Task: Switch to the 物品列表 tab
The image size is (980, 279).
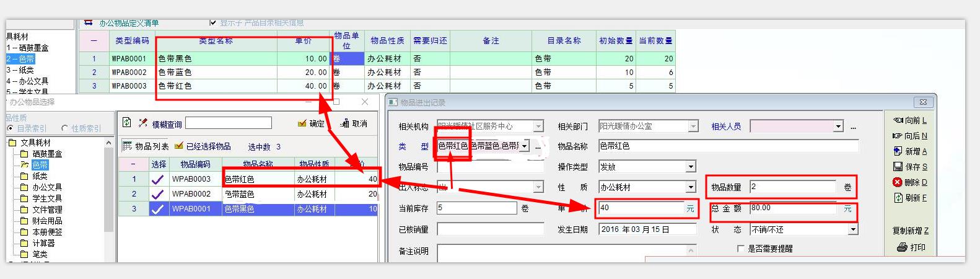Action: point(146,146)
